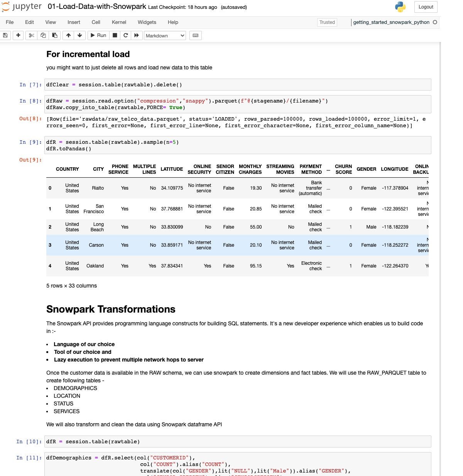Screen dimensions: 463x476
Task: Open the command palette keyboard icon
Action: (x=196, y=35)
